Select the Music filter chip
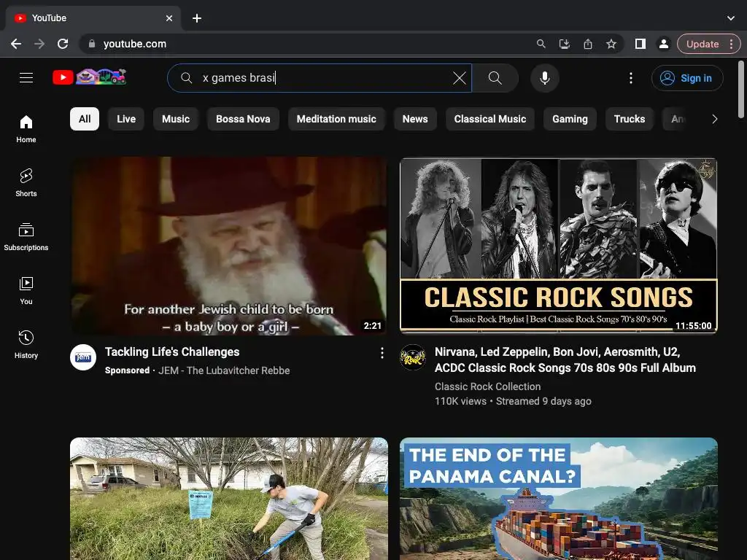 click(176, 119)
